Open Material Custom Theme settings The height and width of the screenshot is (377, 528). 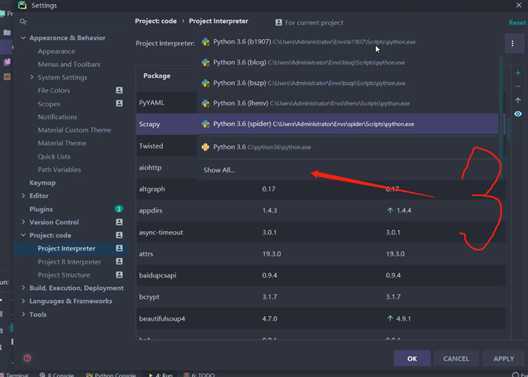74,130
